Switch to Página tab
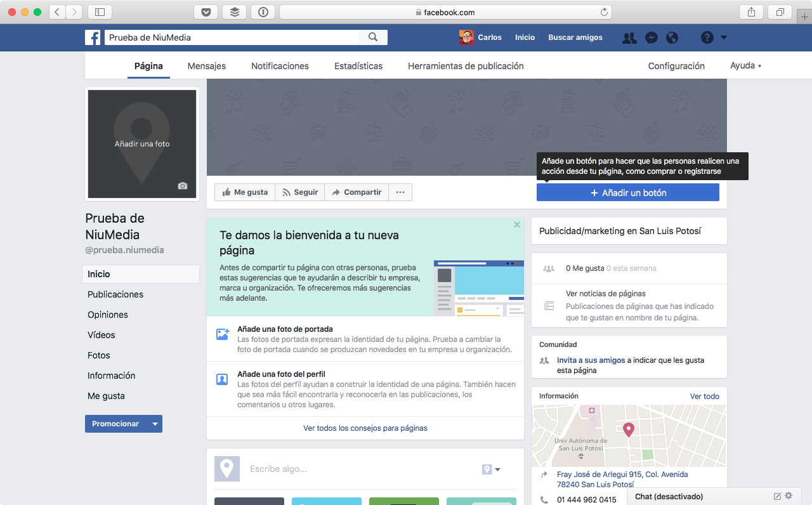The width and height of the screenshot is (812, 505). point(148,66)
